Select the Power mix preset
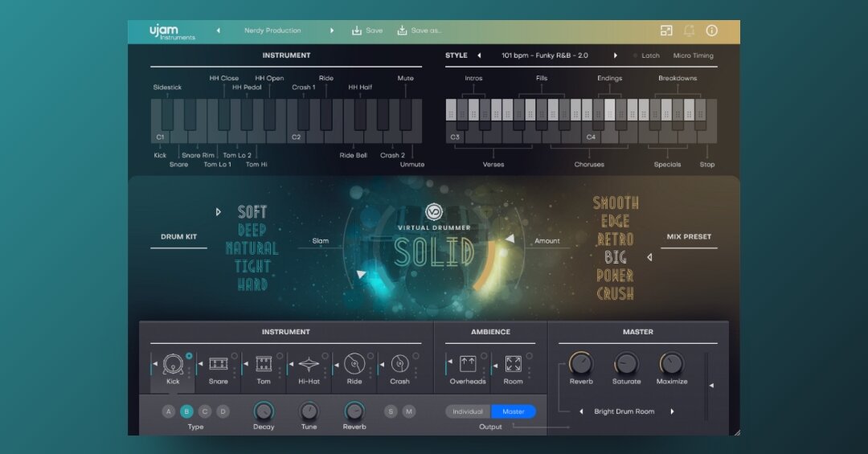This screenshot has height=454, width=868. 616,275
